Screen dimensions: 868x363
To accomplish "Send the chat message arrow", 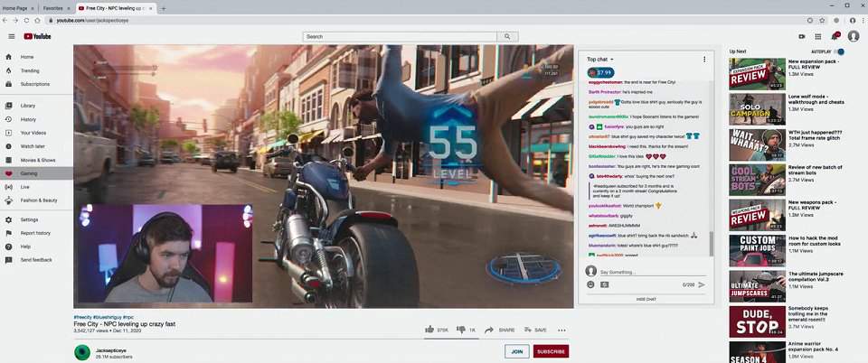I will [702, 284].
